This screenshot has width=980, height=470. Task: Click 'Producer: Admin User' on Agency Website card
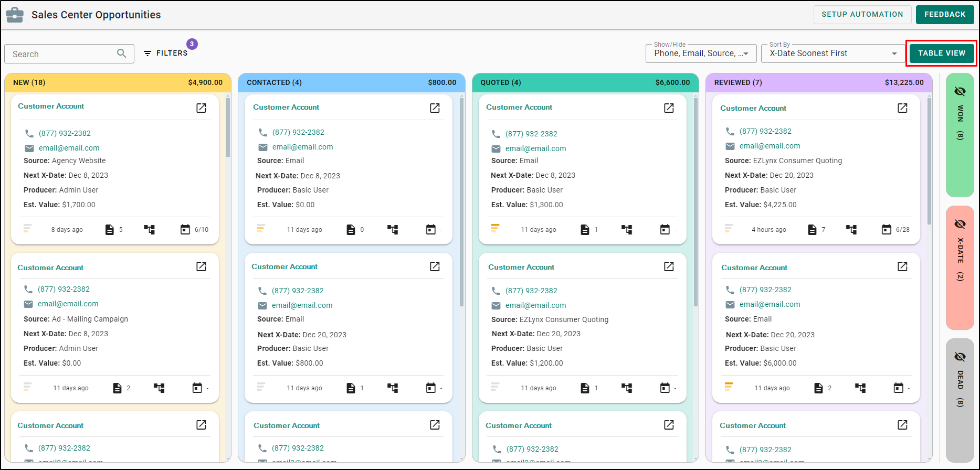pos(61,190)
